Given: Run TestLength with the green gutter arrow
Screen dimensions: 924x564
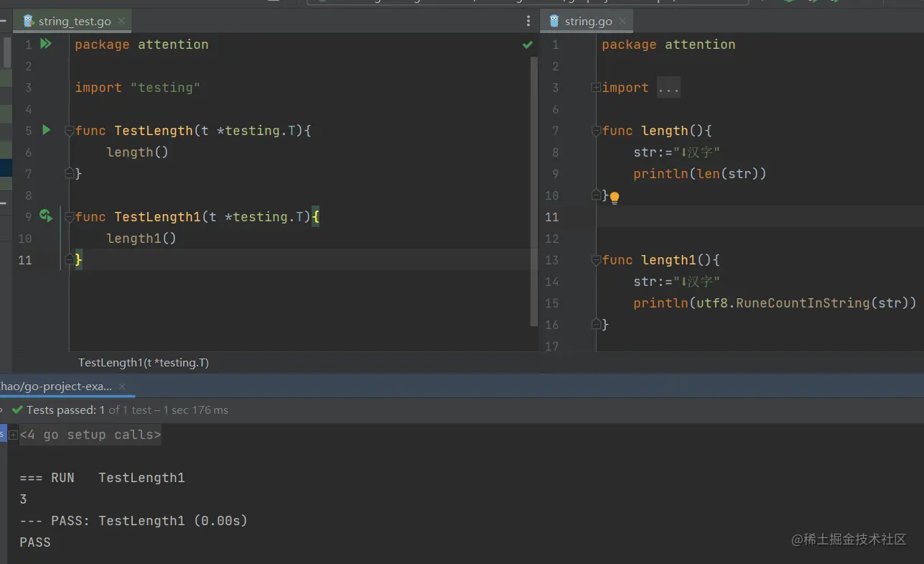Looking at the screenshot, I should tap(47, 130).
